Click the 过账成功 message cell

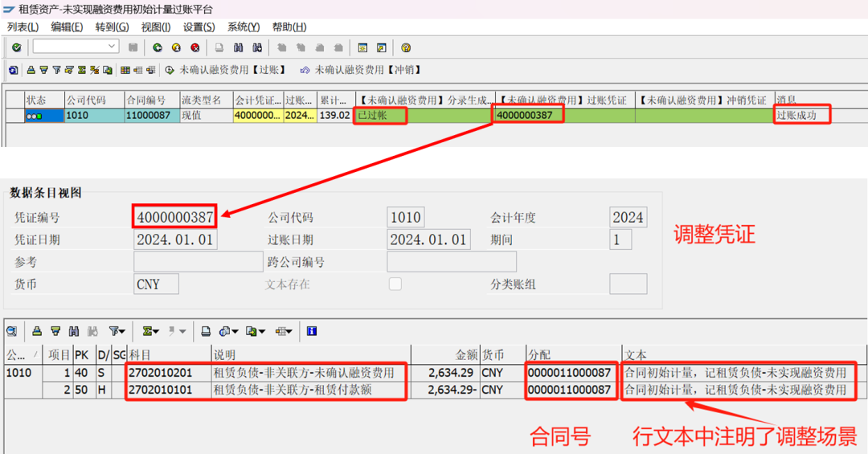pos(821,115)
